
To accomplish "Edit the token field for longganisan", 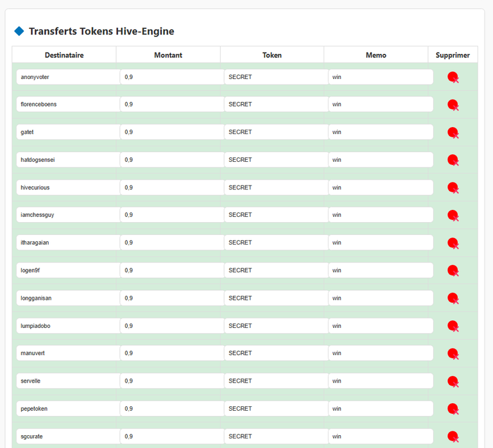I will [277, 298].
